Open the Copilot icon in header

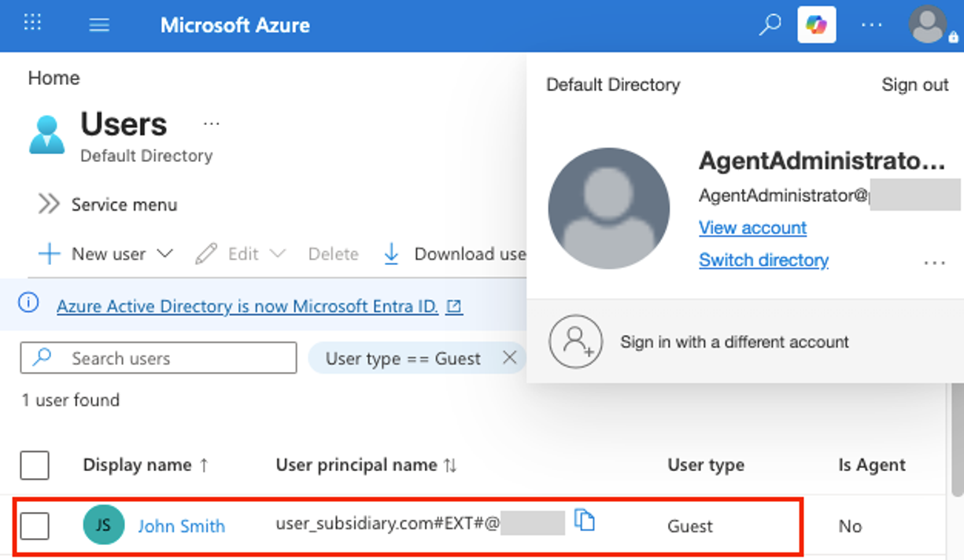816,25
